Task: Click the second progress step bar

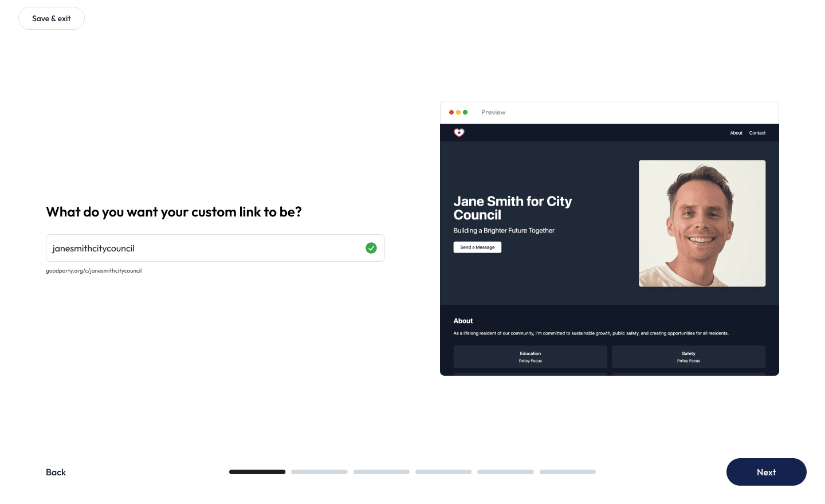Action: point(319,472)
